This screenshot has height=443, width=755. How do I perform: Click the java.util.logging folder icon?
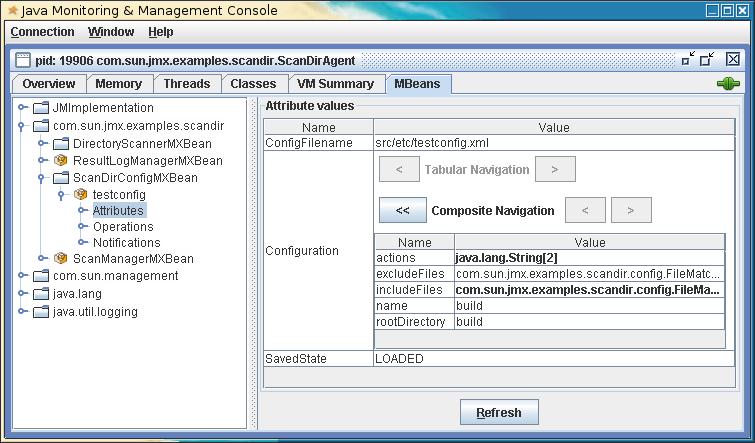point(40,312)
